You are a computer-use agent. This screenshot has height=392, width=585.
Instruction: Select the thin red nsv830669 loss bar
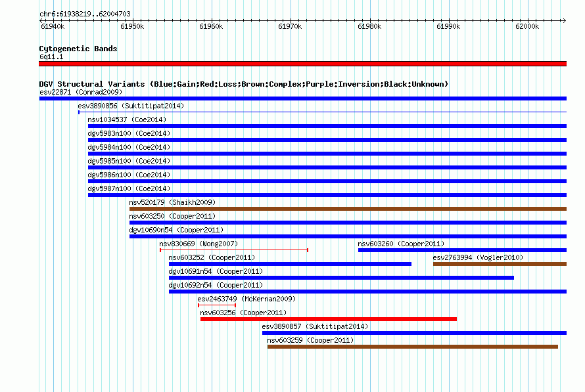pos(234,250)
